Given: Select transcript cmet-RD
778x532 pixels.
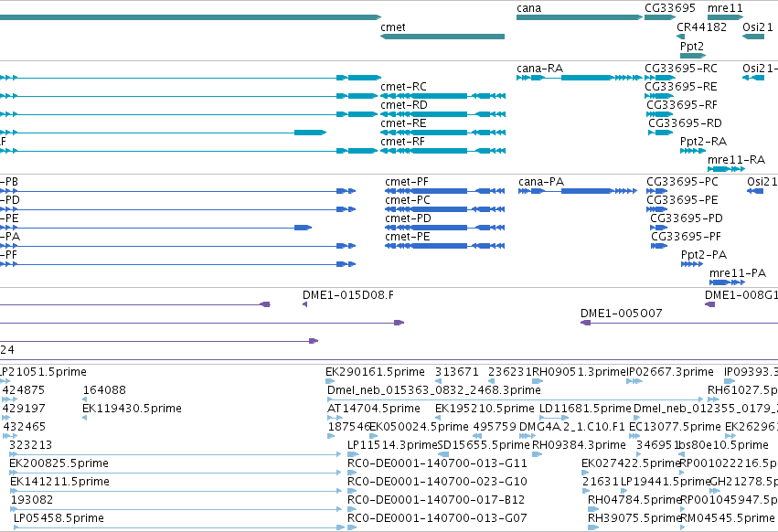Looking at the screenshot, I should 443,114.
